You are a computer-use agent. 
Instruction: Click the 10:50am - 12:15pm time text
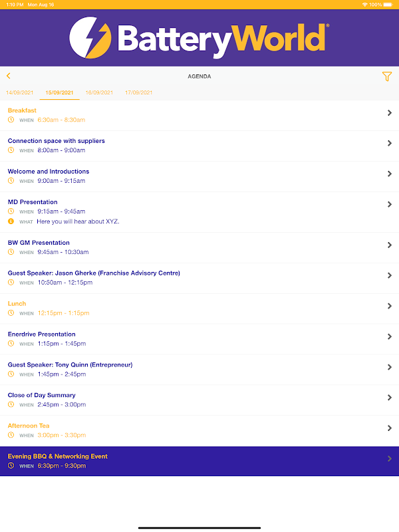pos(65,283)
